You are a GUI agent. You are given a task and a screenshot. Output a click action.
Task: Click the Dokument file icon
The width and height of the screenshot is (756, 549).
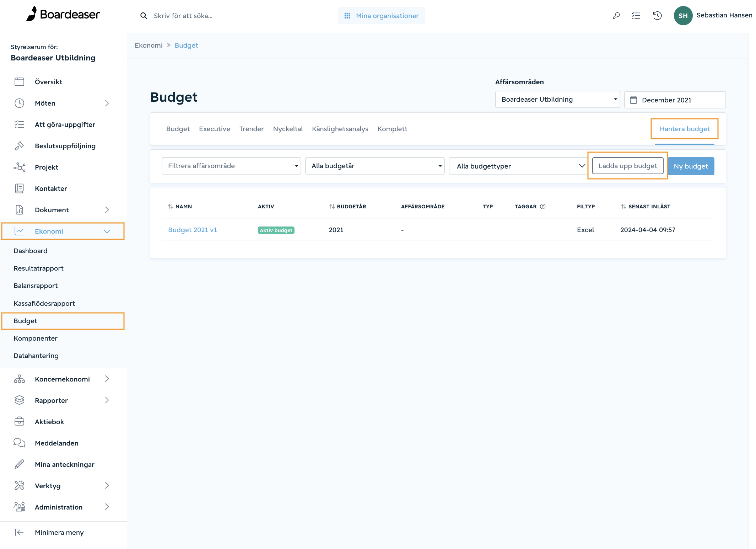coord(19,210)
